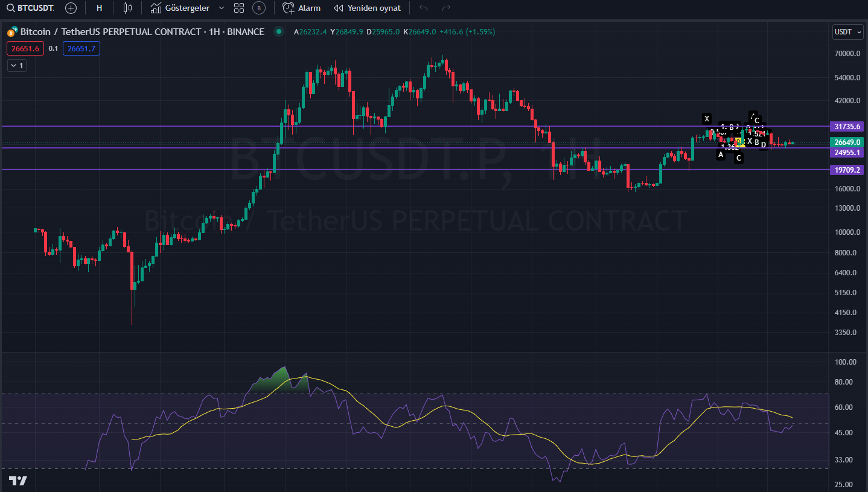Screen dimensions: 868x492
Task: Open the BTCUSDT symbol search
Action: coord(30,8)
